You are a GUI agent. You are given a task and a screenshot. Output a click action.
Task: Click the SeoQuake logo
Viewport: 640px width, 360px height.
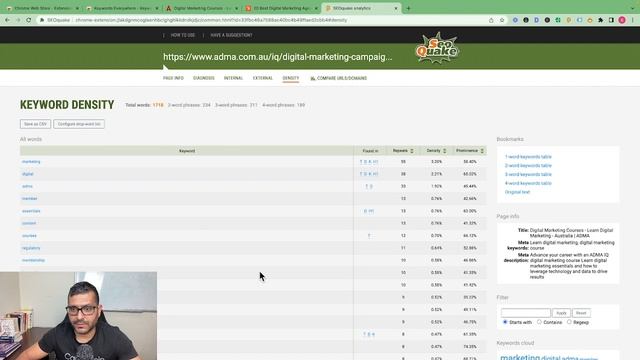437,48
